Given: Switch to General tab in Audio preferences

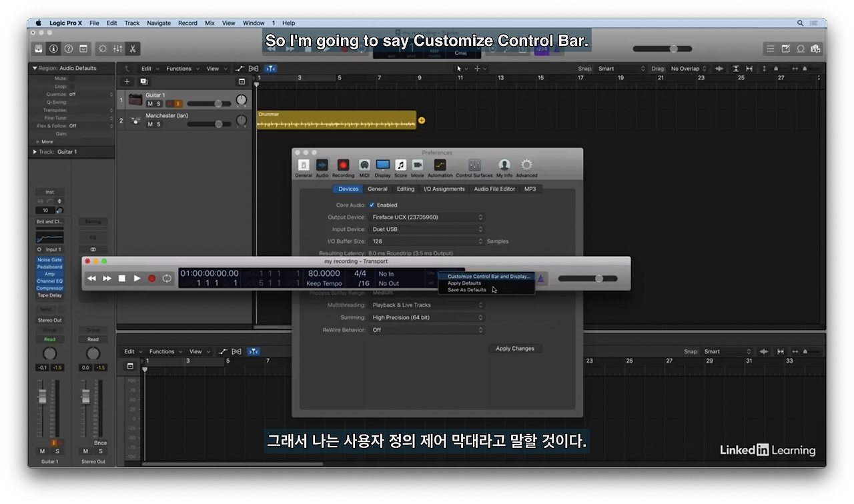Looking at the screenshot, I should (x=378, y=189).
